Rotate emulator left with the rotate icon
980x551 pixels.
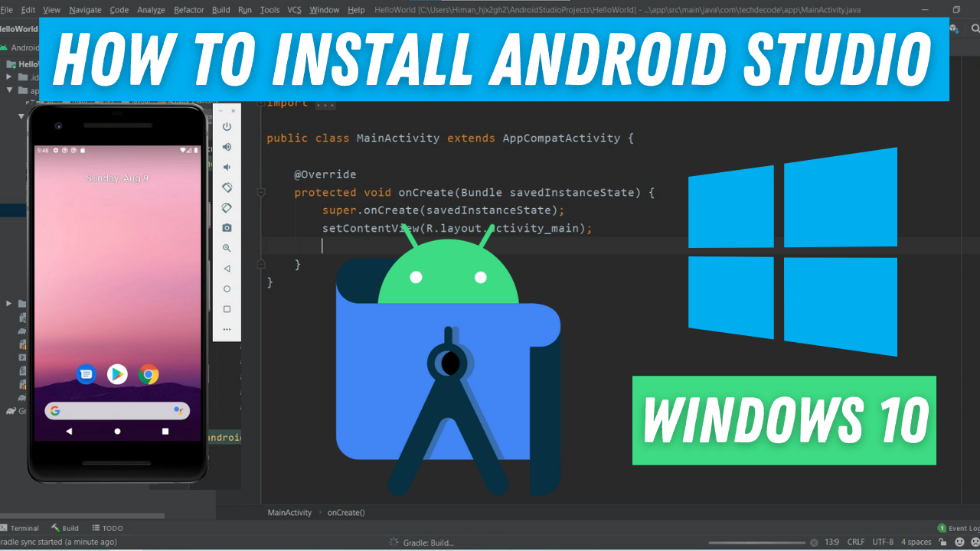pyautogui.click(x=227, y=187)
